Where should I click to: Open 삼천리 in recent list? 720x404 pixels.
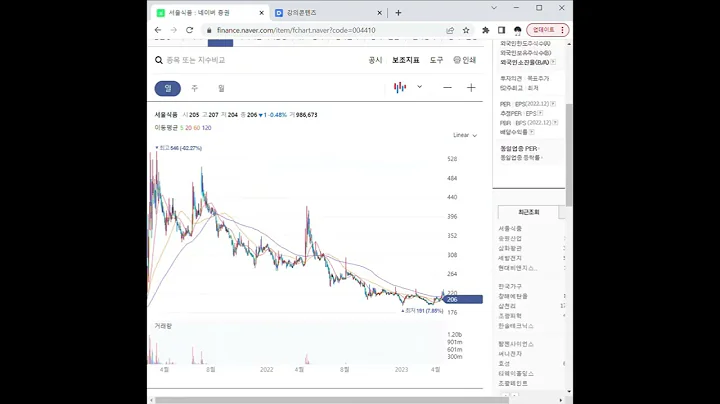(x=507, y=306)
